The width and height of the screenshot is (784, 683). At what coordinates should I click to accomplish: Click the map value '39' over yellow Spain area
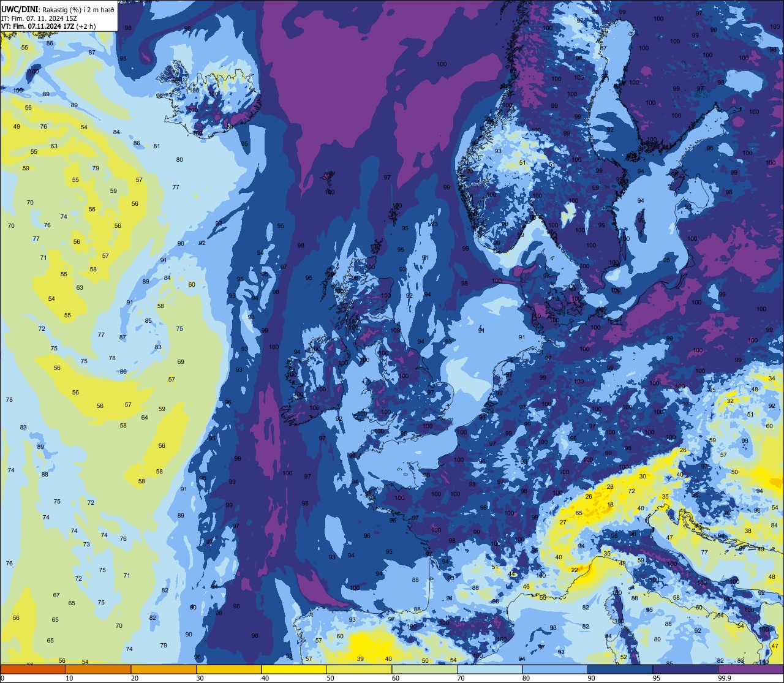(360, 659)
